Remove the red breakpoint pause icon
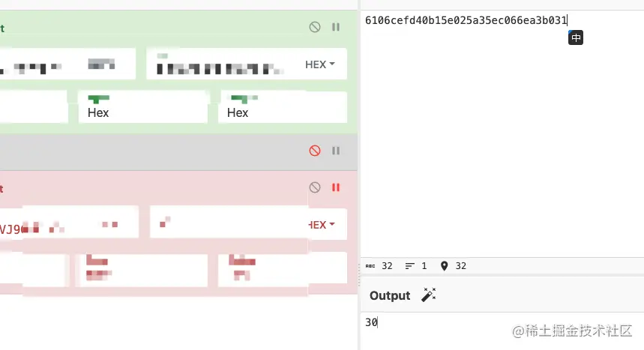 click(336, 187)
